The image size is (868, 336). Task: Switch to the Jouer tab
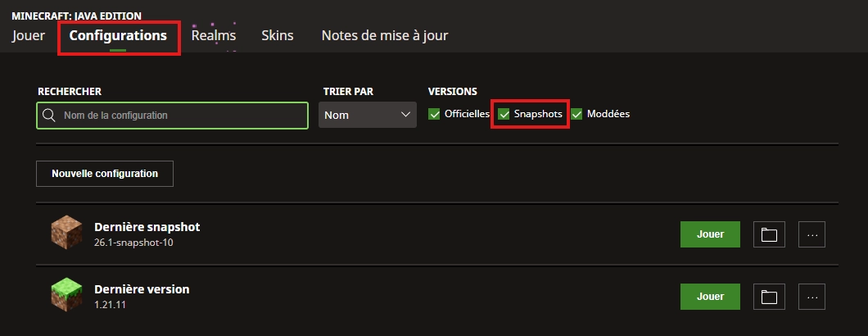pos(29,35)
